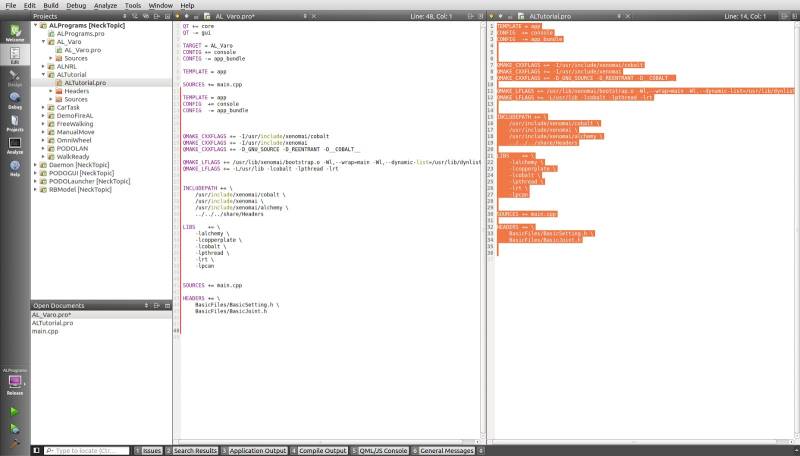This screenshot has height=456, width=800.
Task: Open the Tools menu
Action: click(133, 5)
